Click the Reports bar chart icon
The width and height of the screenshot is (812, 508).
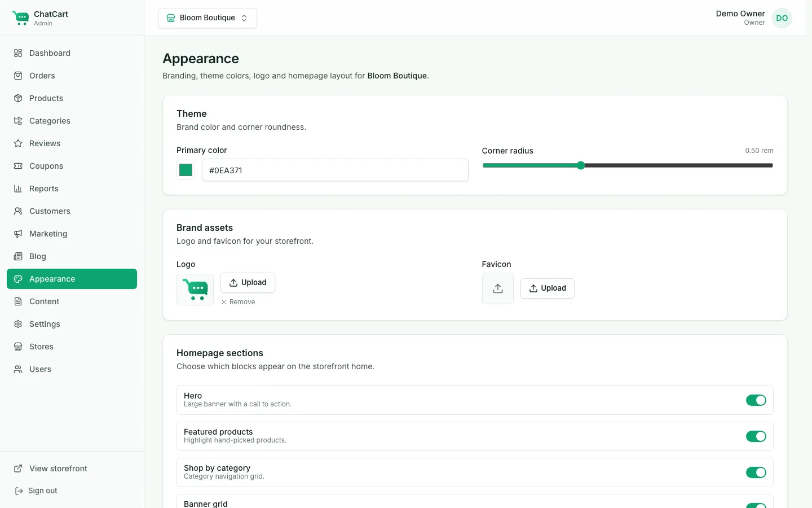18,189
